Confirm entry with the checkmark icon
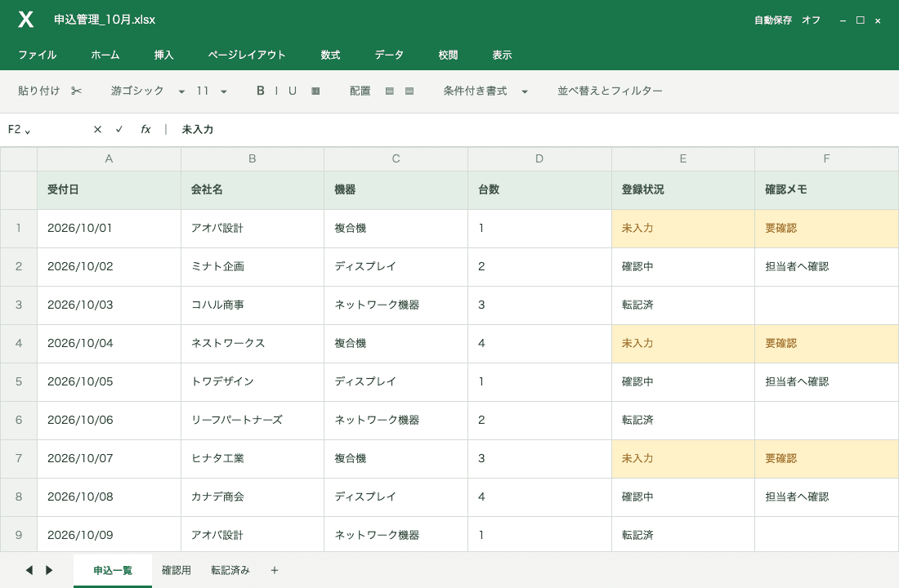The image size is (899, 588). 119,130
